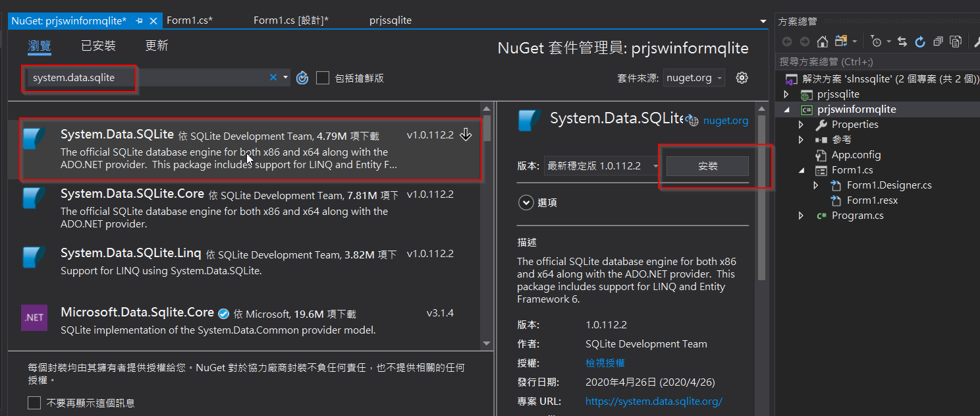
Task: Select the 已安裝 (Installed) tab
Action: tap(98, 45)
